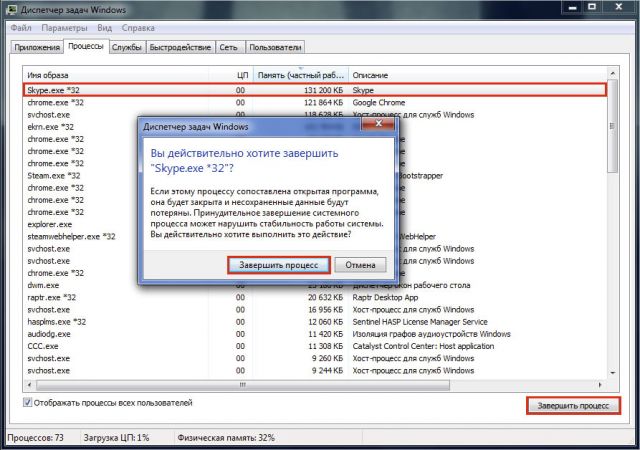
Task: Click the up arrow of vertical scrollbar
Action: tap(612, 74)
